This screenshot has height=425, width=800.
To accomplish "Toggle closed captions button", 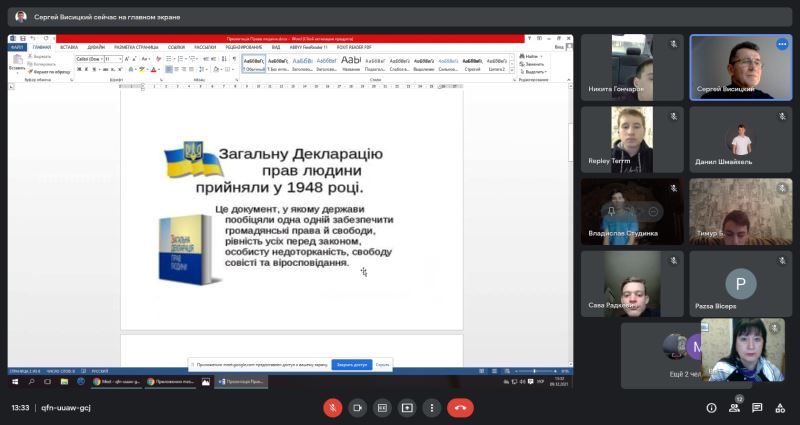I will (x=382, y=408).
